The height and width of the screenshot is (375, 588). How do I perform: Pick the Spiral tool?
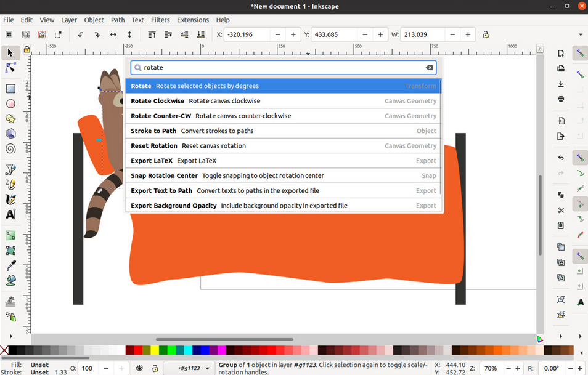tap(10, 148)
